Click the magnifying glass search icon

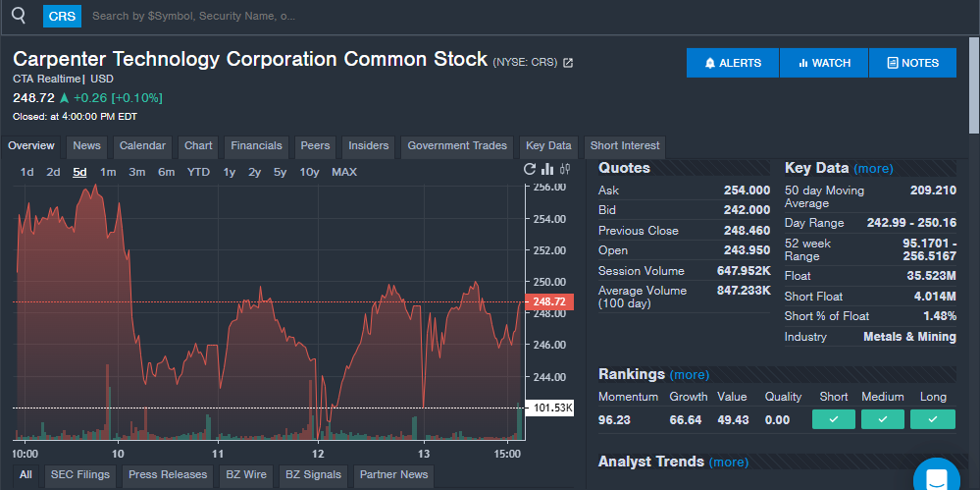(19, 16)
